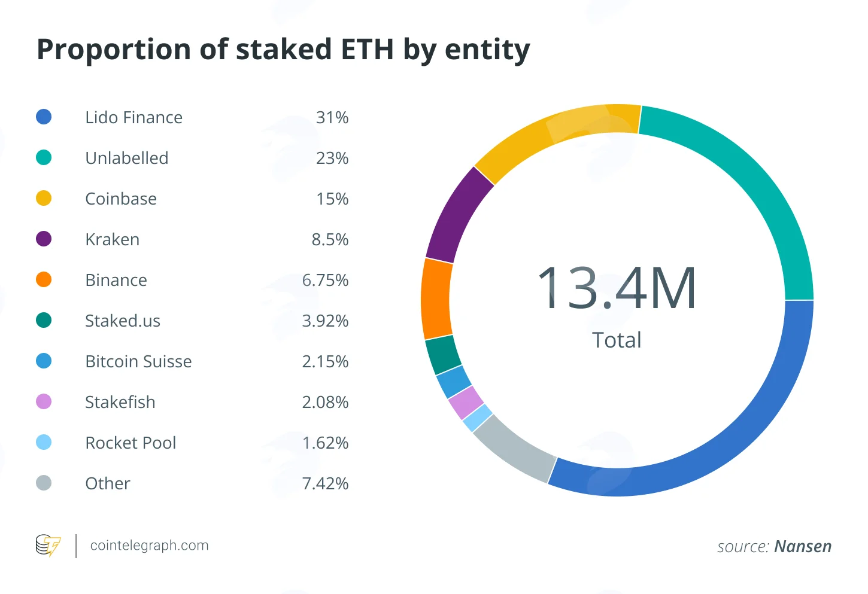
Task: Select the light blue Rocket Pool dot
Action: tap(44, 442)
